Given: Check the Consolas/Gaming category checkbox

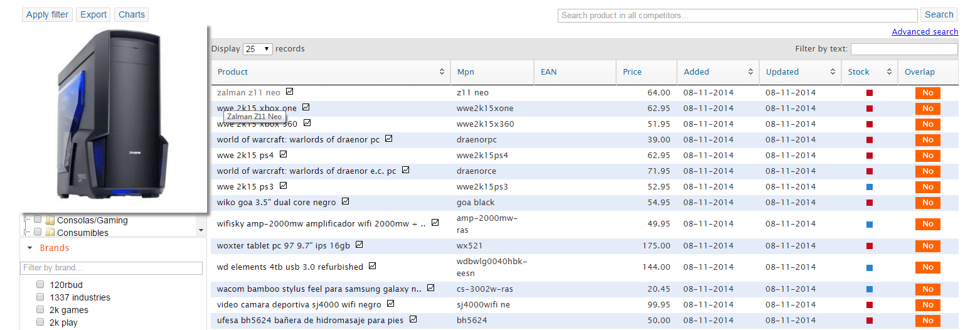Looking at the screenshot, I should click(x=38, y=220).
